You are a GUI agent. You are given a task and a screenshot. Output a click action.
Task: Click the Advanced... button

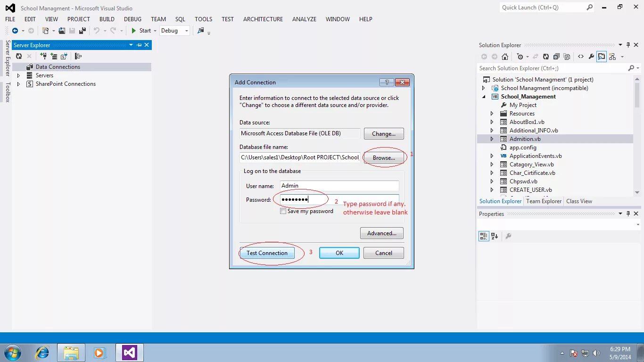[382, 233]
